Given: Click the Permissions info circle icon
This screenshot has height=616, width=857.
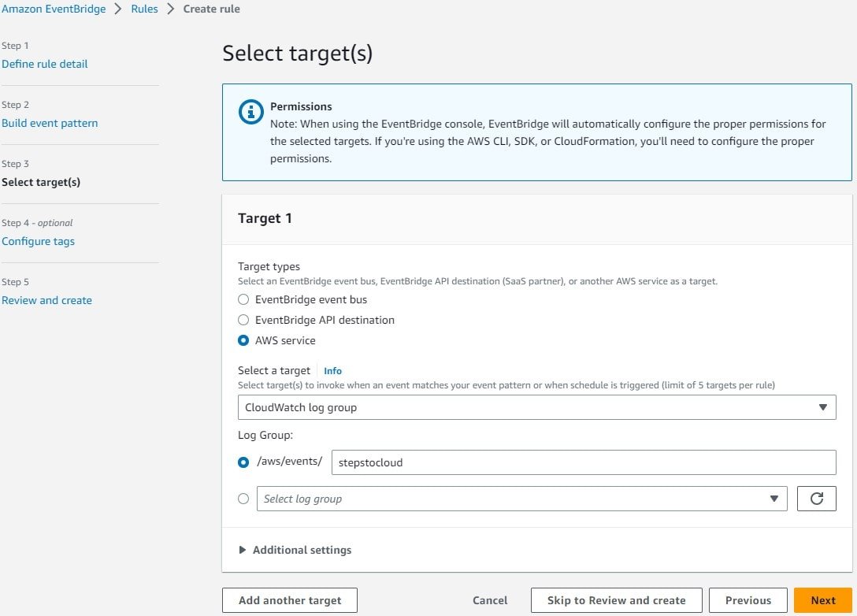Looking at the screenshot, I should (250, 113).
